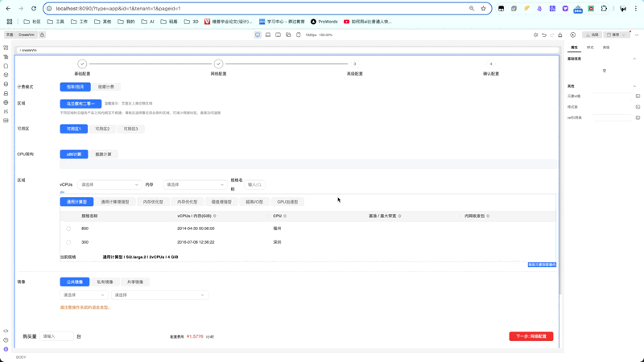The height and width of the screenshot is (362, 644).
Task: Open the 内存 memory dropdown
Action: pos(195,185)
